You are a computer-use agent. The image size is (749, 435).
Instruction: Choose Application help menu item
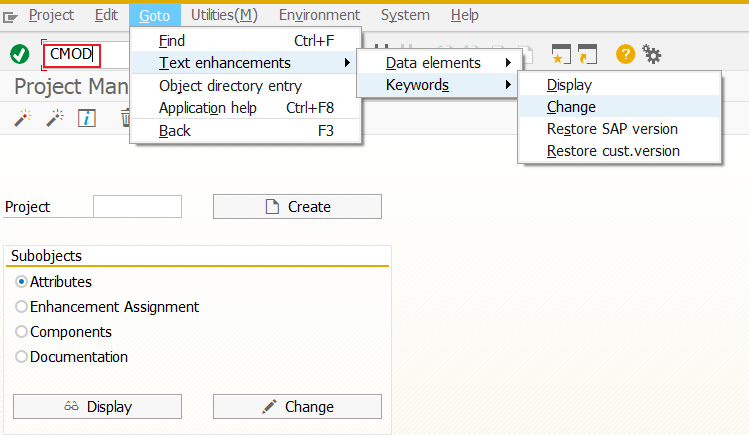[x=246, y=107]
